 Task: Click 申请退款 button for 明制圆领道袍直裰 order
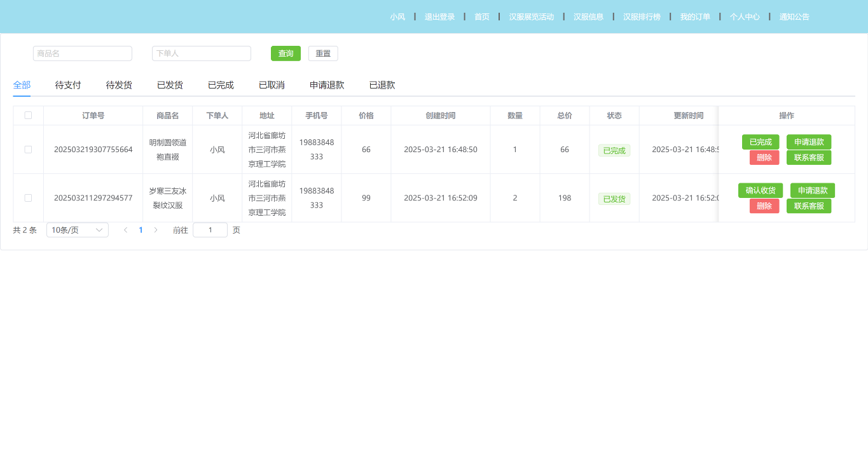point(809,142)
